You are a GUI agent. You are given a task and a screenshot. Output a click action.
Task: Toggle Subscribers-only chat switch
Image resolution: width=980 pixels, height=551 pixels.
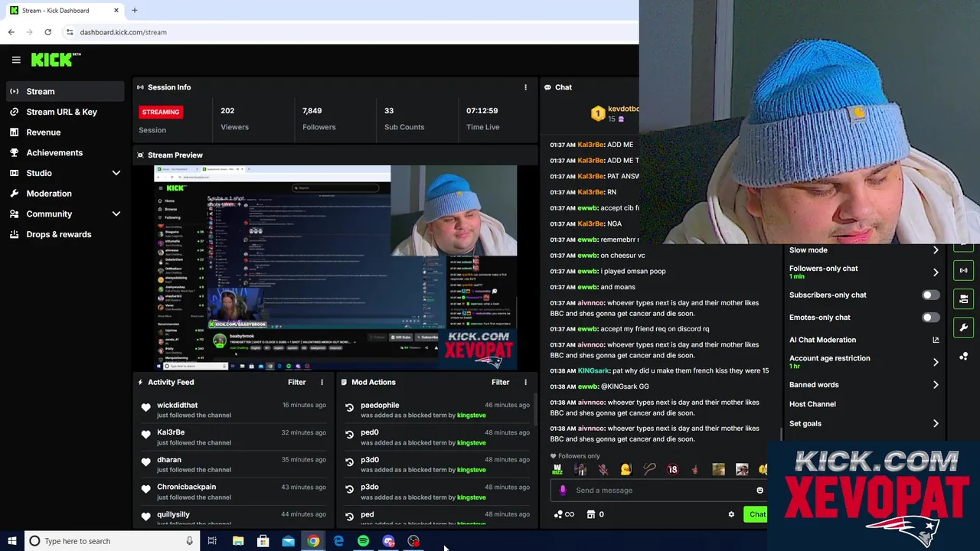pos(930,295)
